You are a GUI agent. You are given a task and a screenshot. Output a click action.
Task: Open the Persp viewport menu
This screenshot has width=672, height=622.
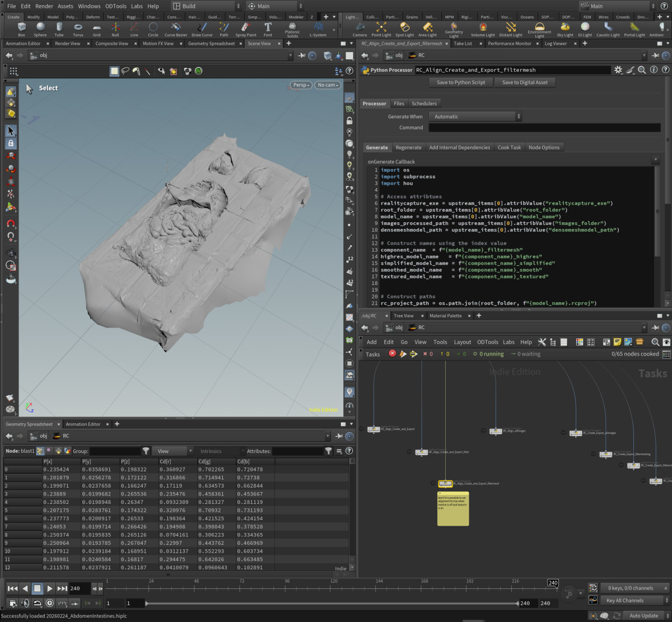click(301, 85)
